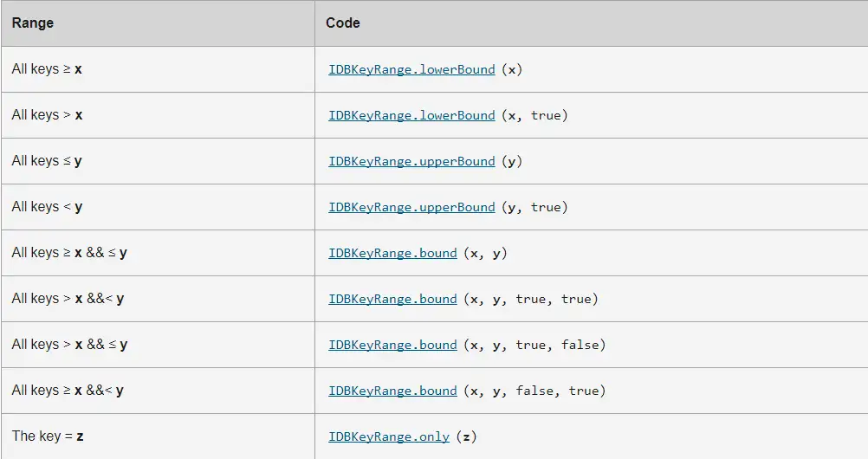Click the 'All keys > x && ≤ y' cell
Viewport: 868px width, 459px height.
(x=158, y=345)
